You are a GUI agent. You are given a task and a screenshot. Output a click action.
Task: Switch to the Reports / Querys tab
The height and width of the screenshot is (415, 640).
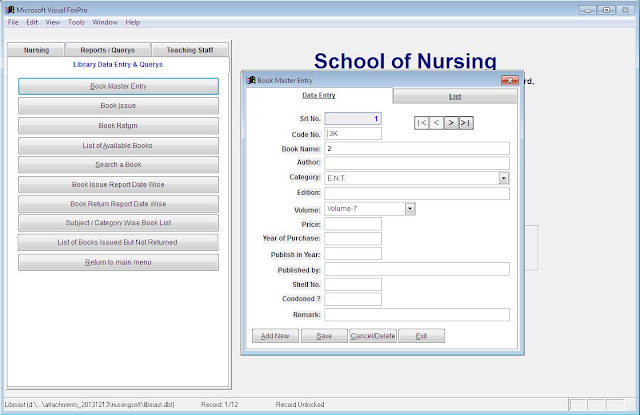tap(107, 50)
